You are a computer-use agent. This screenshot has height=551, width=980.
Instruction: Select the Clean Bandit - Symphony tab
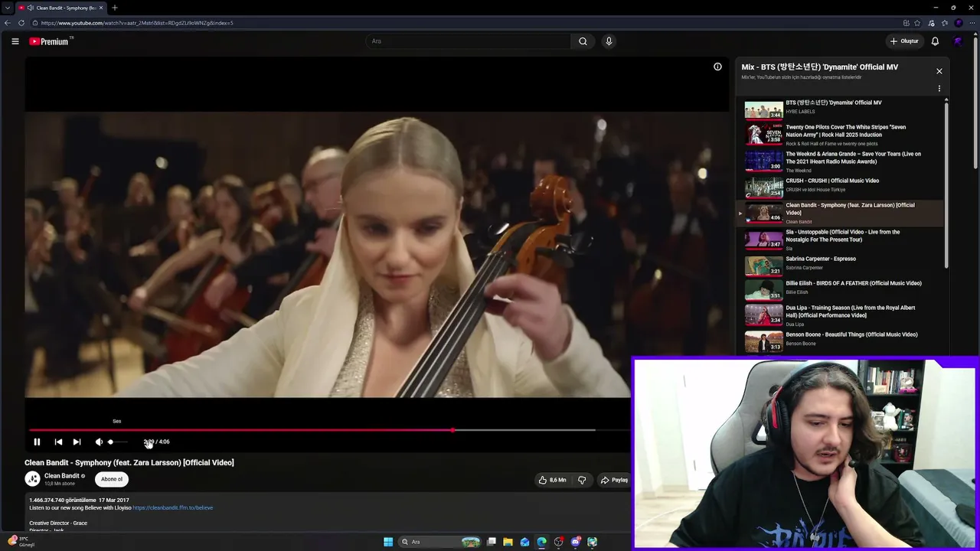[61, 8]
